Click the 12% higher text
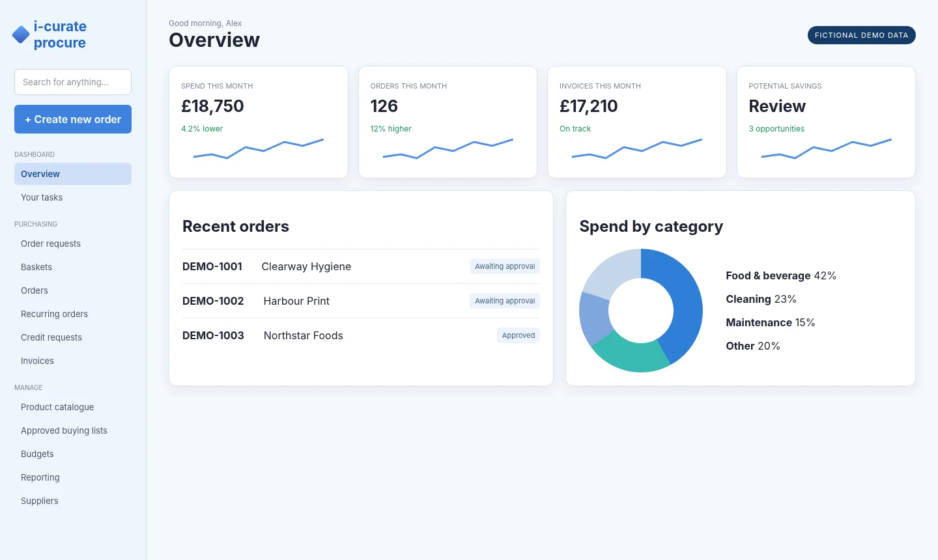 [x=391, y=129]
